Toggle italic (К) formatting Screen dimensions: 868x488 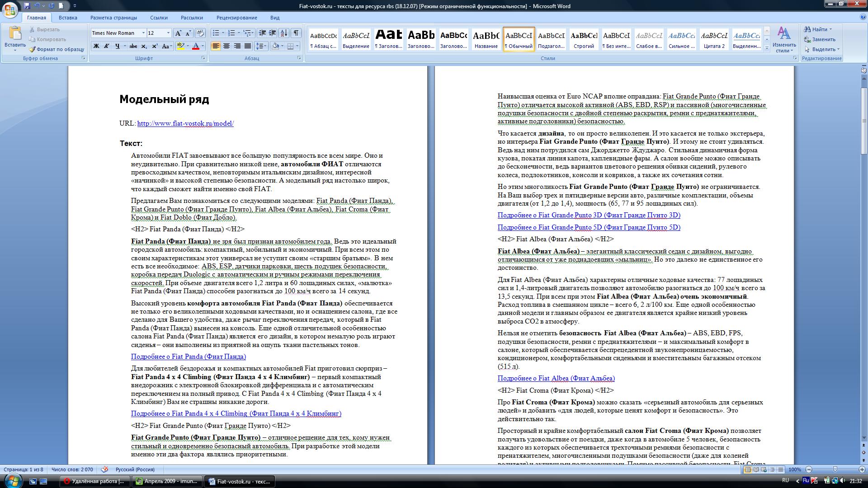point(107,46)
